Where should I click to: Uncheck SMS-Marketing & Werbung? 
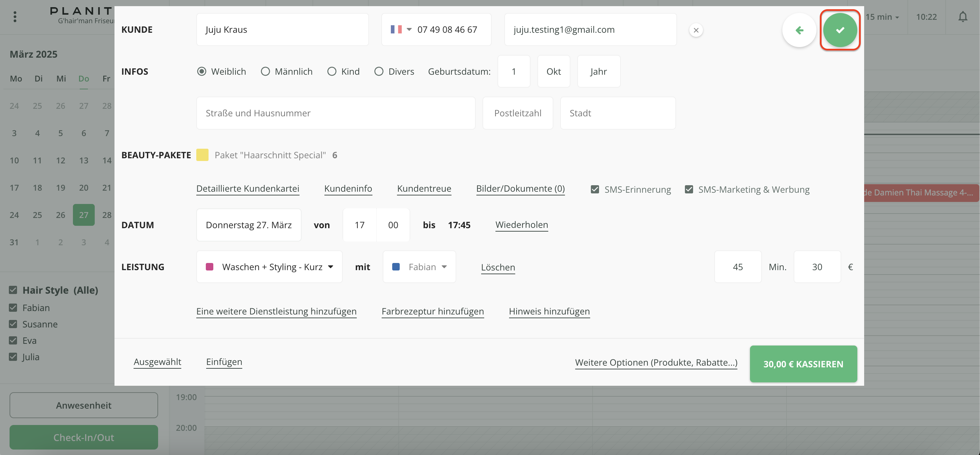click(689, 189)
